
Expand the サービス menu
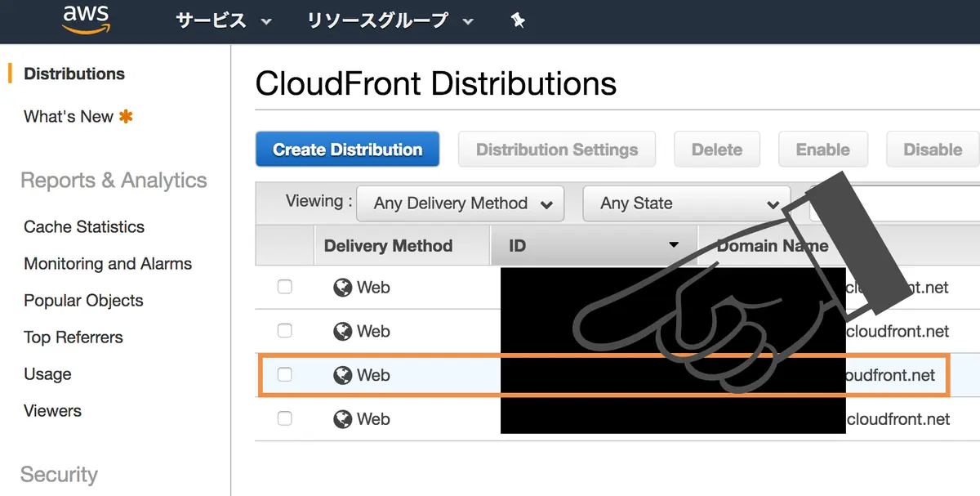[224, 21]
